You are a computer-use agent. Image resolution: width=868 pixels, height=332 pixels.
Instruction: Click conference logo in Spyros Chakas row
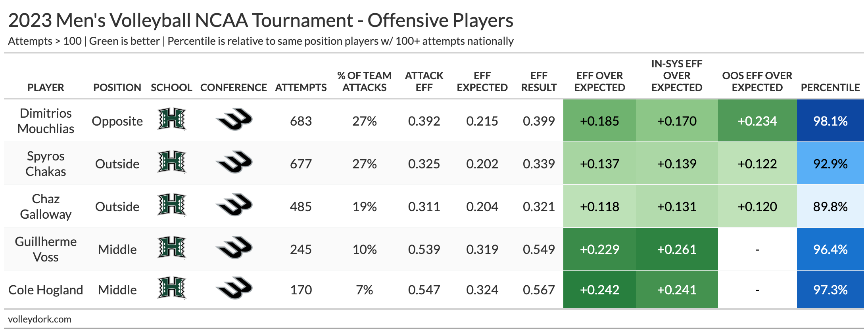pos(234,162)
